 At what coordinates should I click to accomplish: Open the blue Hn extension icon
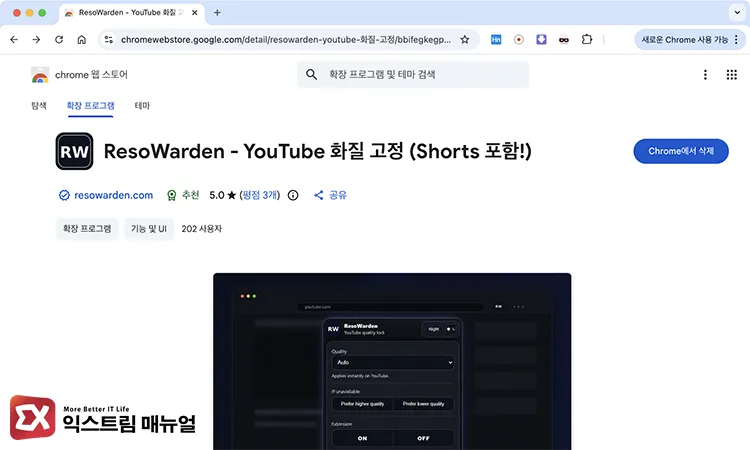pyautogui.click(x=496, y=40)
